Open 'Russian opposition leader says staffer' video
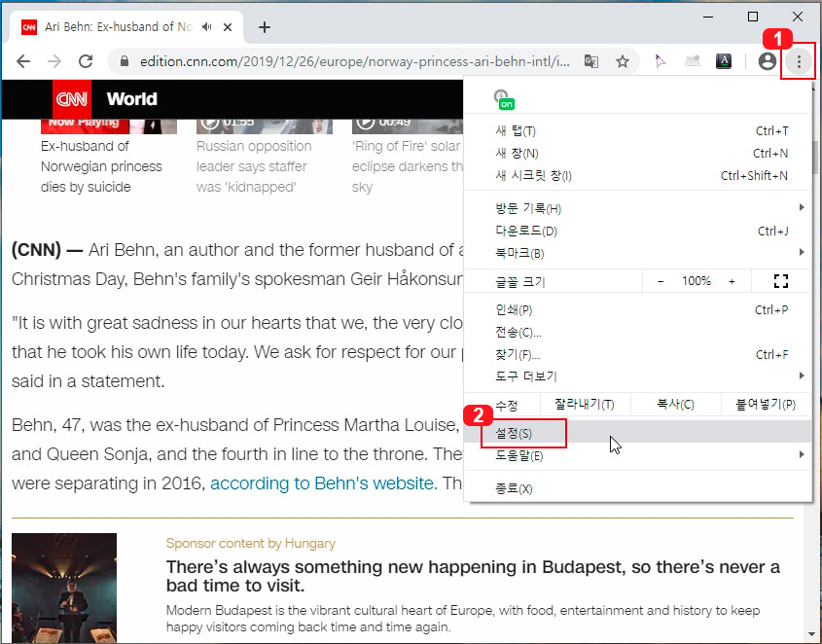This screenshot has height=644, width=822. pyautogui.click(x=265, y=157)
